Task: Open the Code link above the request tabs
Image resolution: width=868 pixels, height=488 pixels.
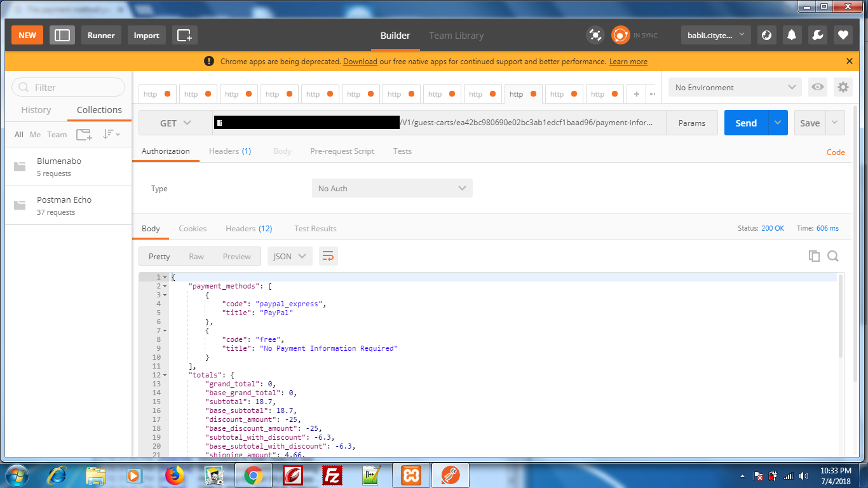Action: point(836,152)
